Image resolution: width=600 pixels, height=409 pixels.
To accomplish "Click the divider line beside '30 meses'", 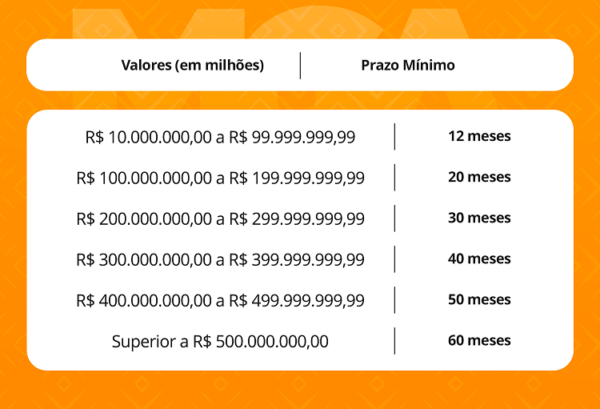I will coord(395,218).
